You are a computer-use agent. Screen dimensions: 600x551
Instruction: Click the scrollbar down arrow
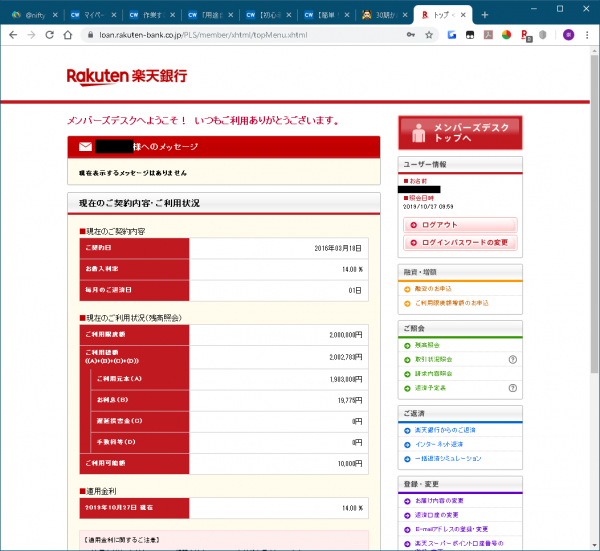594,545
